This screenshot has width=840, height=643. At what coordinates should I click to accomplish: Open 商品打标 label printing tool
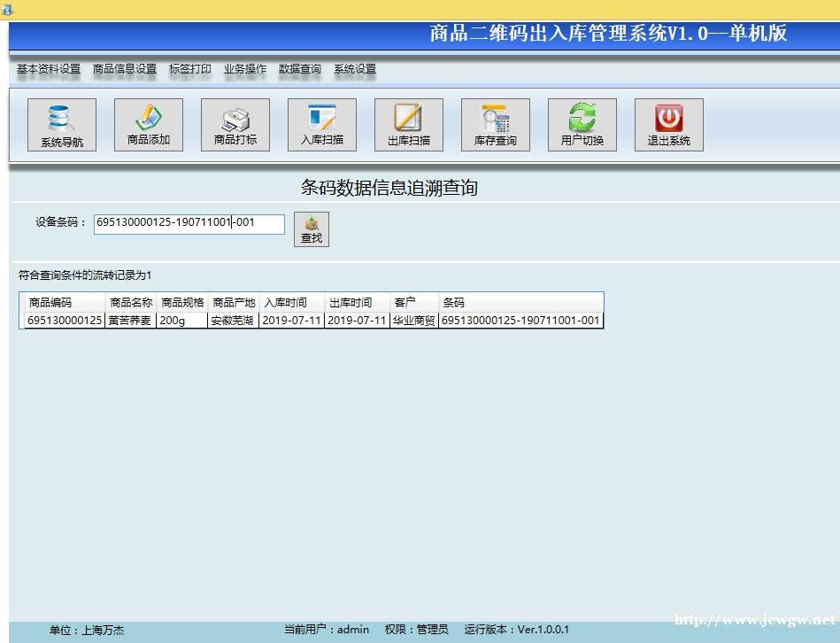pos(235,125)
